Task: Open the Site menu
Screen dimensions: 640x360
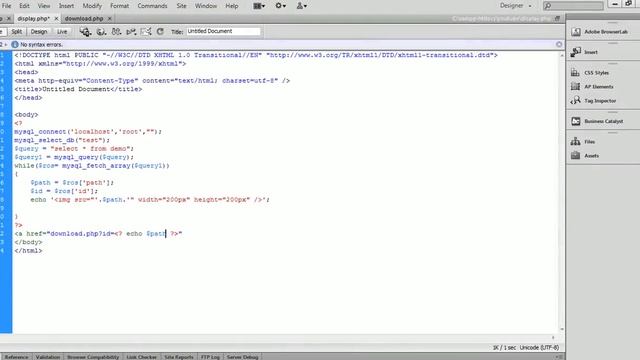Action: click(182, 6)
